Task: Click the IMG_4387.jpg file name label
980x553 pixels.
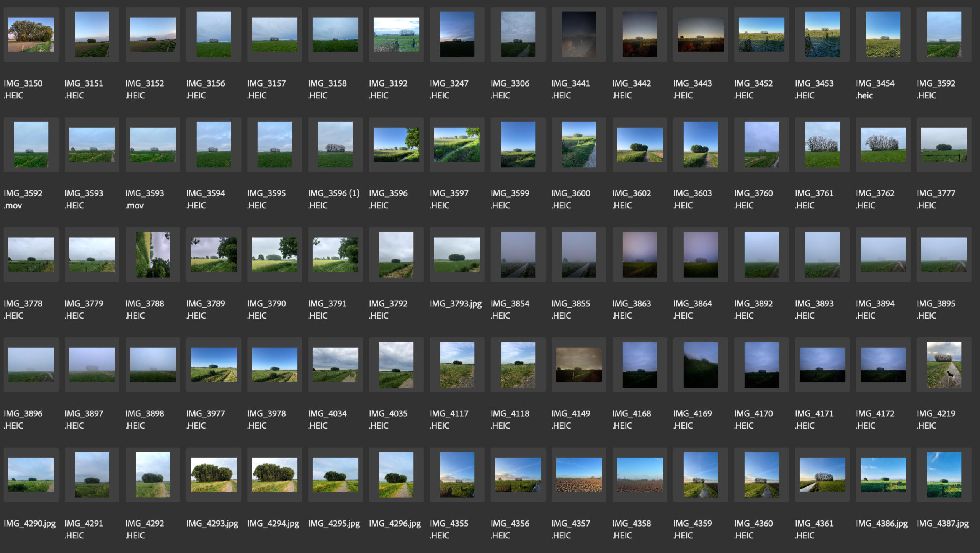Action: [942, 523]
